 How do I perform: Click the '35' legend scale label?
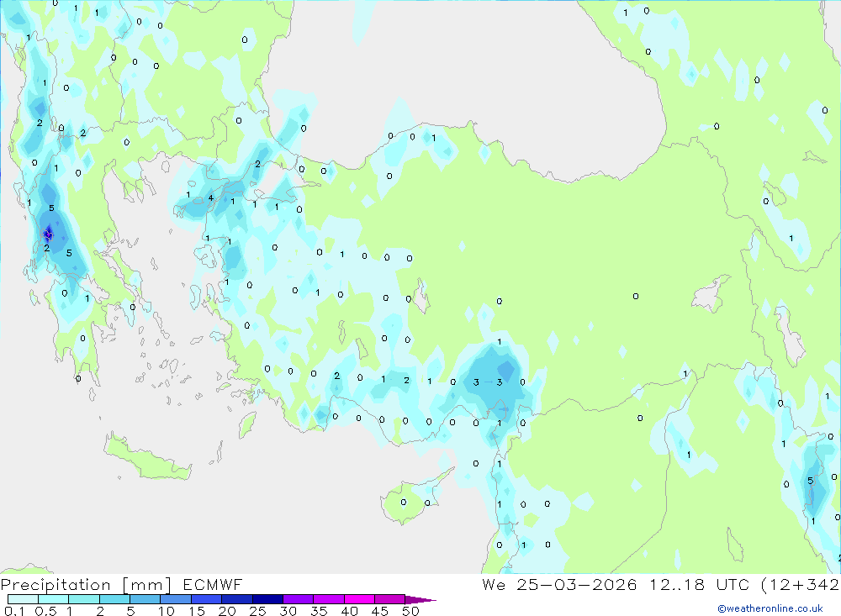pos(319,611)
